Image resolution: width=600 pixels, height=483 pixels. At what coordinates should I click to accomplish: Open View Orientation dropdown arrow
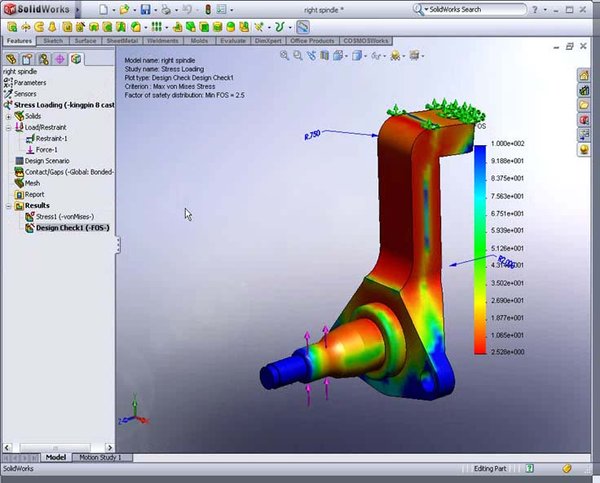[346, 57]
